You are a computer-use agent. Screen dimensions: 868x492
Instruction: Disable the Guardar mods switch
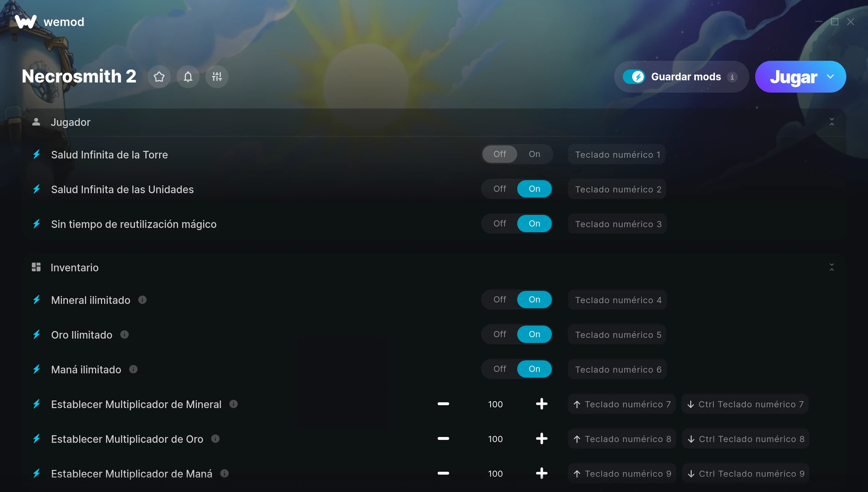pyautogui.click(x=634, y=77)
